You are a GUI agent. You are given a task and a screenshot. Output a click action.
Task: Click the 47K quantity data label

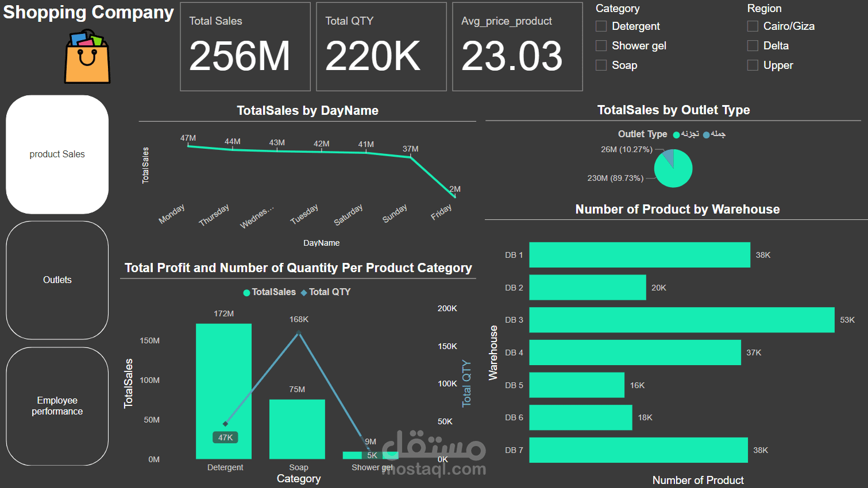[x=225, y=437]
